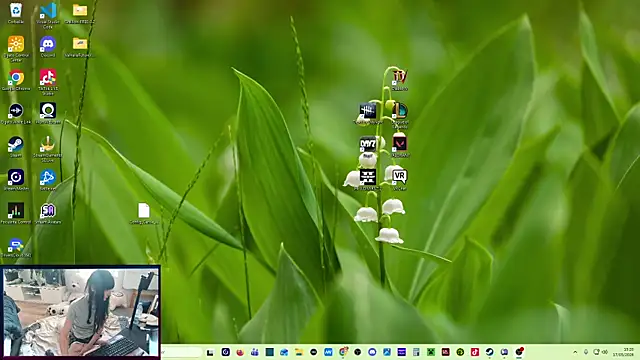Screen dimensions: 640x360
Task: Open Microsoft Teams icon in taskbar
Action: coord(255,352)
